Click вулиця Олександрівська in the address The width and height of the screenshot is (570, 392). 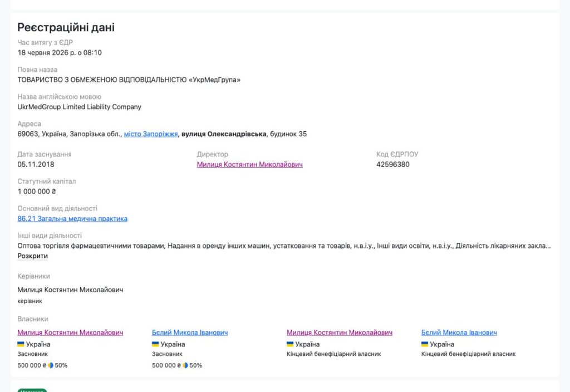click(x=224, y=134)
